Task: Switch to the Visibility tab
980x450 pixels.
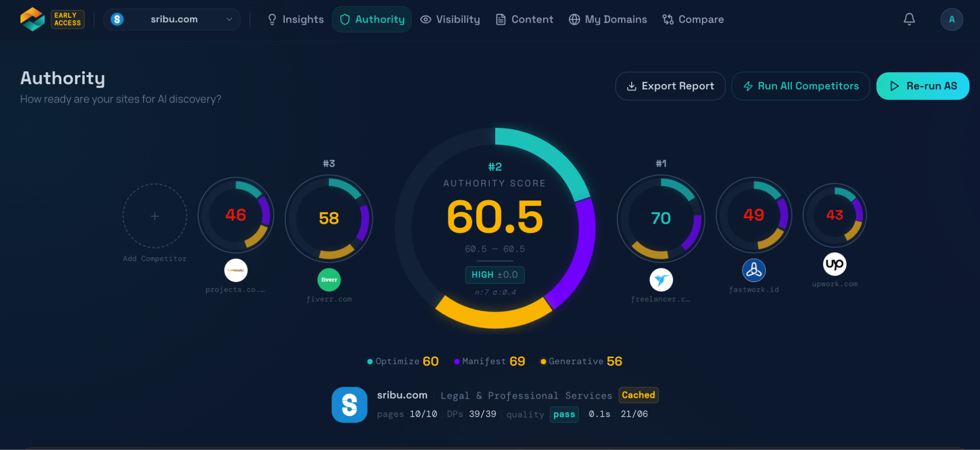Action: (x=450, y=20)
